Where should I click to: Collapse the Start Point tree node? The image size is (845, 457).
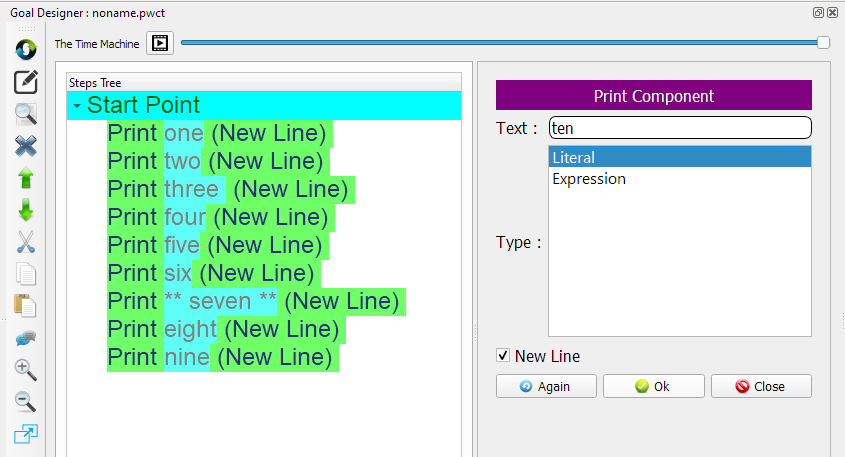coord(77,106)
